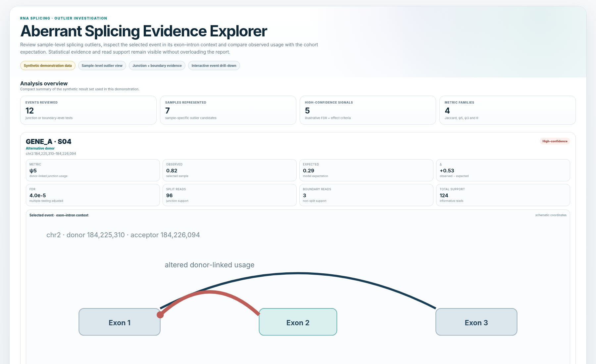Open the Samples Represented summary card
The height and width of the screenshot is (364, 596).
pyautogui.click(x=228, y=110)
